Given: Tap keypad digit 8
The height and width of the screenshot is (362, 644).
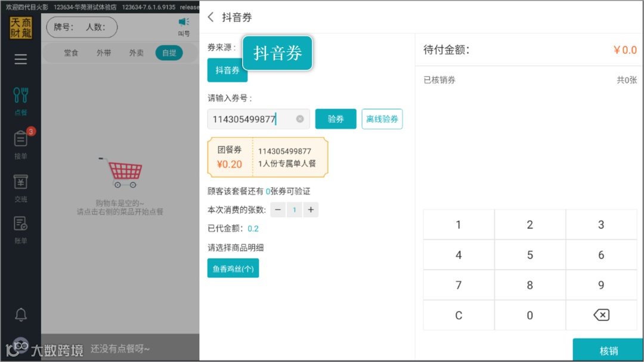Looking at the screenshot, I should click(530, 285).
